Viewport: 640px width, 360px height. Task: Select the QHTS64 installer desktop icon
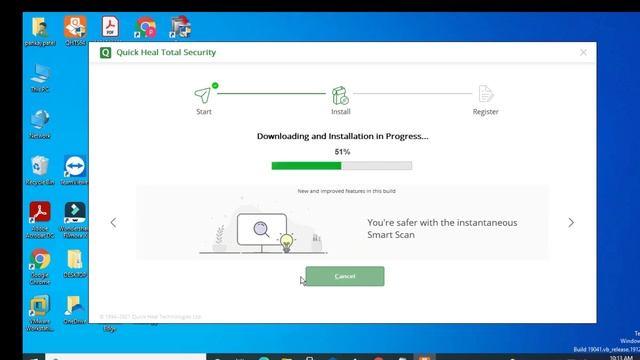(75, 31)
